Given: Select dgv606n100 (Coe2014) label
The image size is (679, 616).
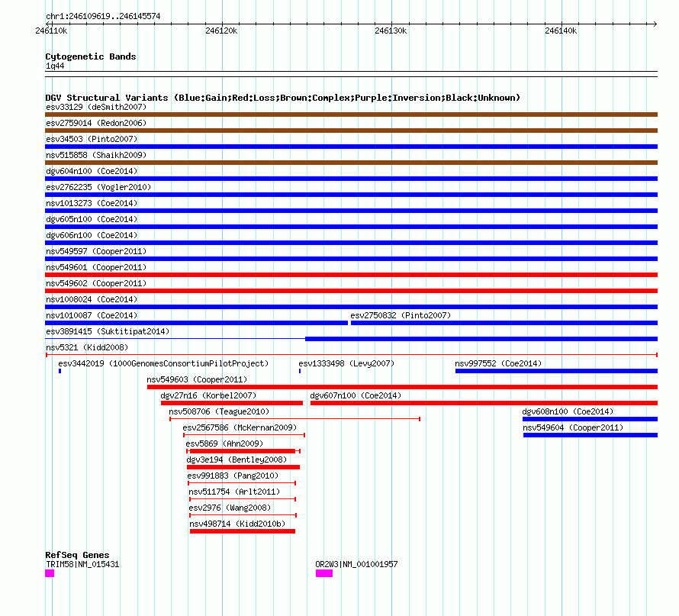Looking at the screenshot, I should (92, 235).
